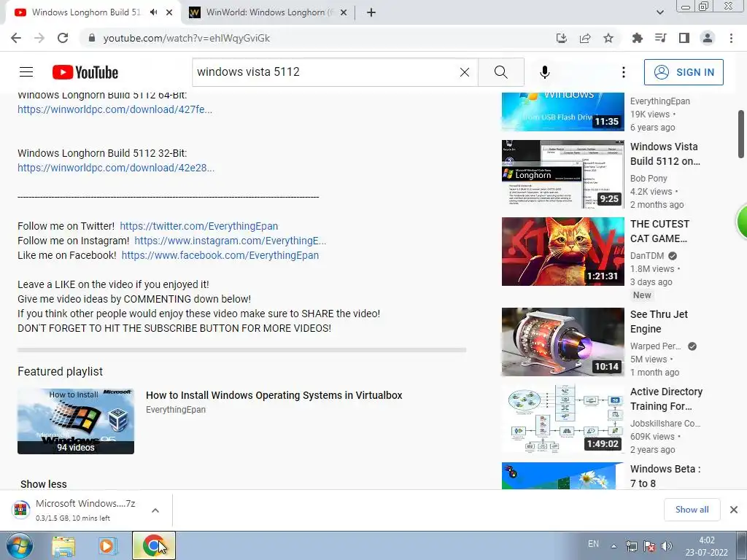
Task: Open How to Install Windows playlist title
Action: point(274,395)
